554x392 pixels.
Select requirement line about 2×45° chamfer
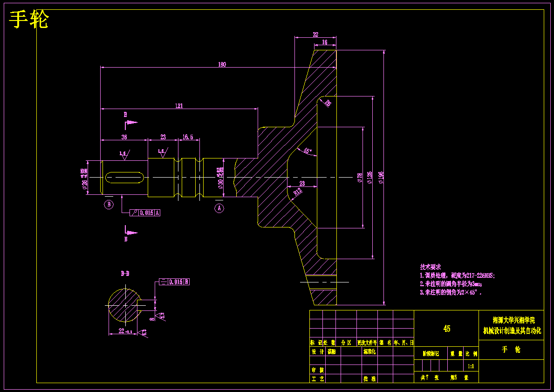coord(451,292)
